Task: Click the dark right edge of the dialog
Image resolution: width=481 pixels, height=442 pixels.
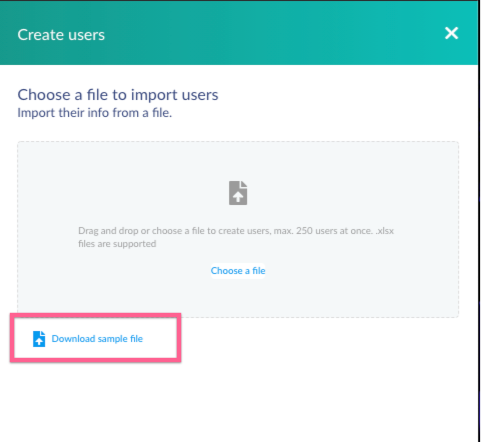Action: point(479,221)
